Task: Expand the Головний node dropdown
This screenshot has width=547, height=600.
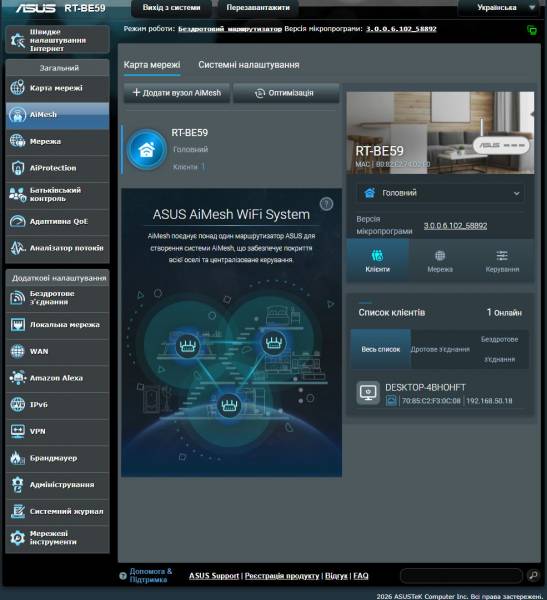Action: pyautogui.click(x=440, y=193)
